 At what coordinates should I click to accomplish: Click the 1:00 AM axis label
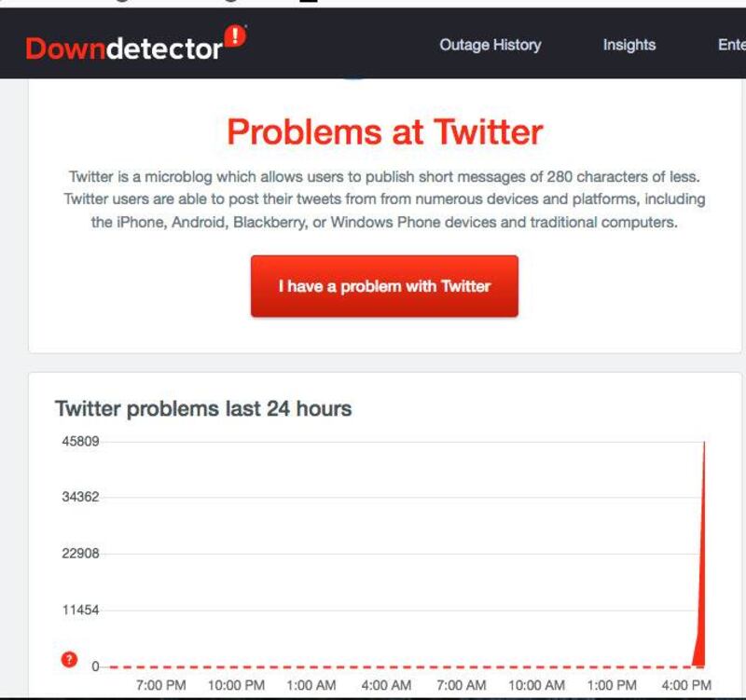[x=311, y=685]
